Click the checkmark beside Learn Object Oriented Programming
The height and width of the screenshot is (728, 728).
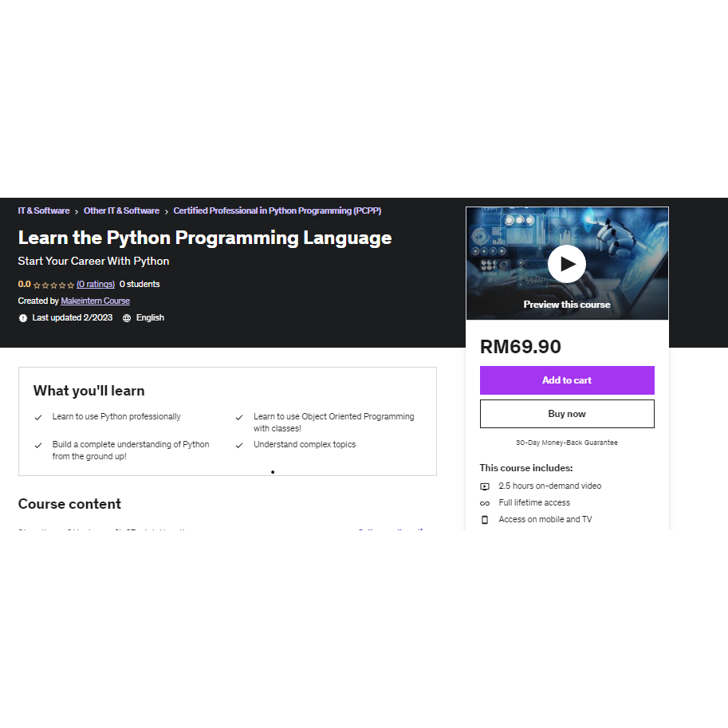(x=239, y=416)
